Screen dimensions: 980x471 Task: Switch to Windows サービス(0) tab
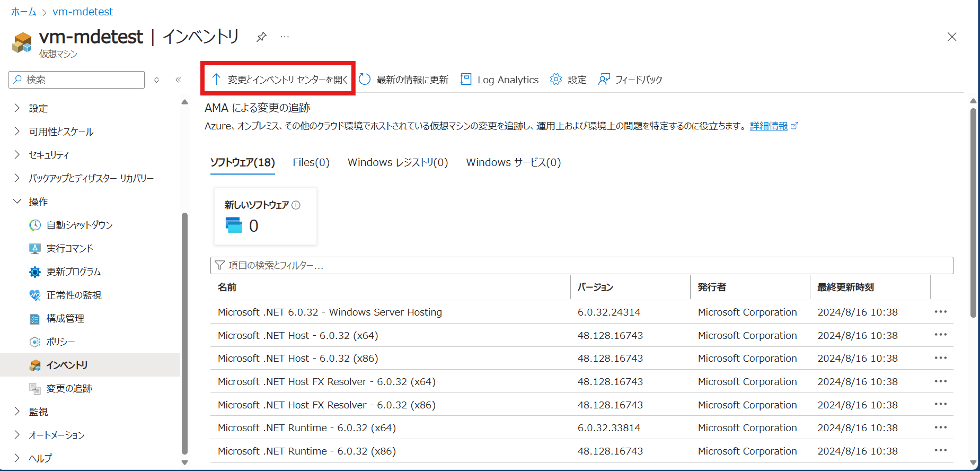click(x=513, y=162)
